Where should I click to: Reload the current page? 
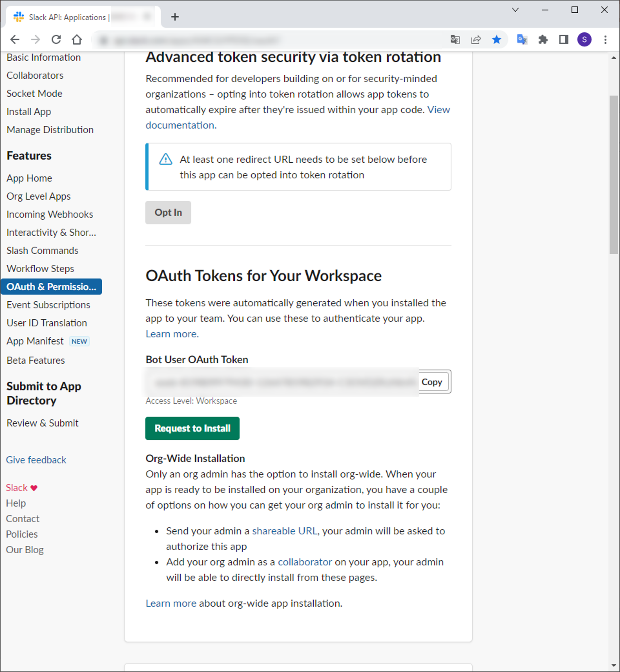[56, 40]
